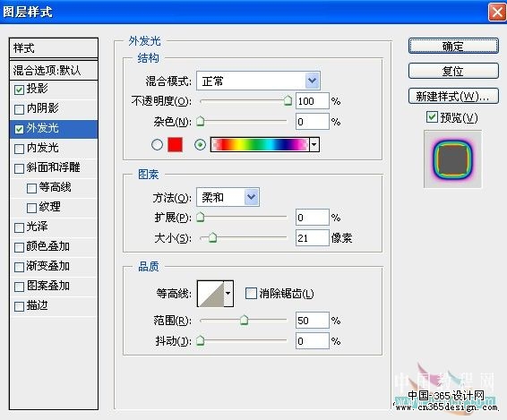Open the contour picker dropdown arrow
507x420 pixels.
pos(228,294)
